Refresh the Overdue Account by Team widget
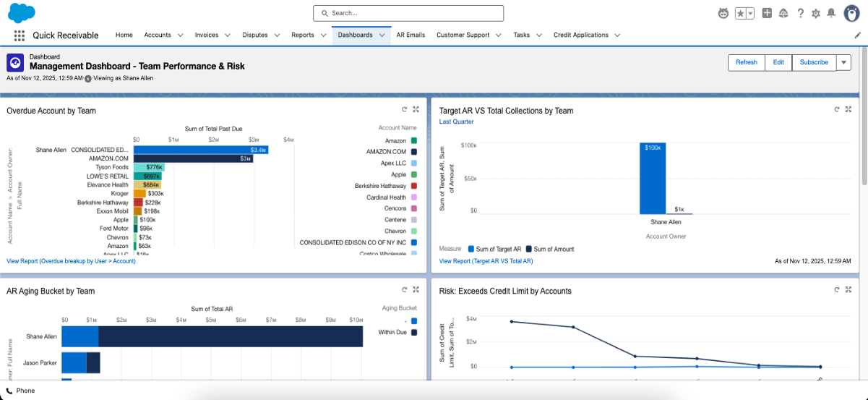 pyautogui.click(x=405, y=109)
